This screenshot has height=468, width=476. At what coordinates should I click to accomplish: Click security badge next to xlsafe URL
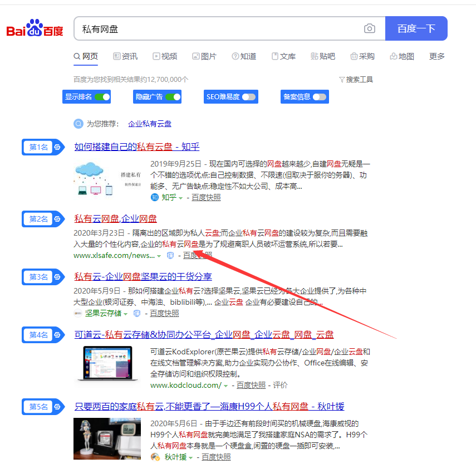pyautogui.click(x=170, y=256)
